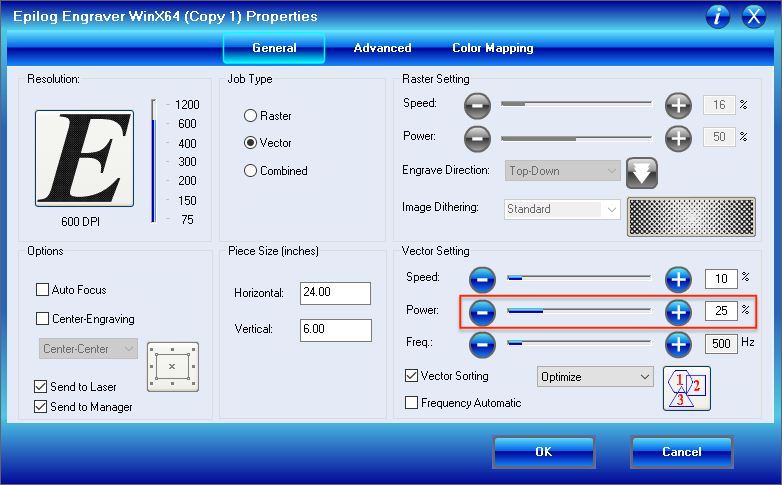Click the 150 resolution label
The height and width of the screenshot is (485, 782).
pyautogui.click(x=187, y=201)
